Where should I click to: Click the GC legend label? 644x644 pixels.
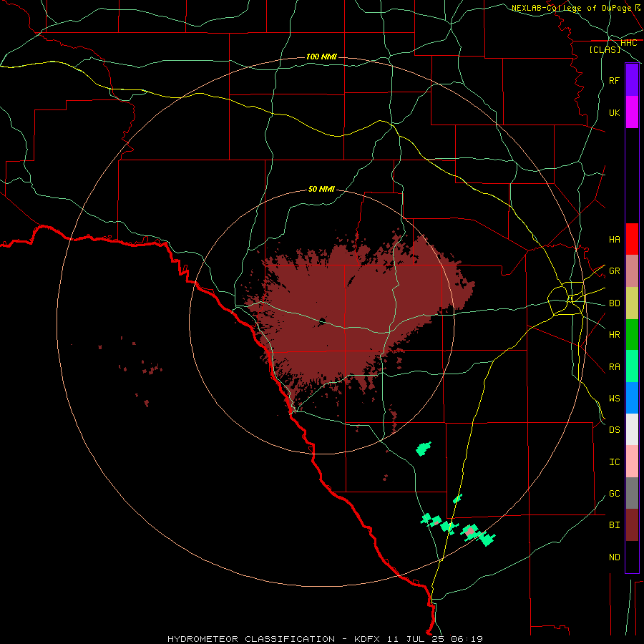[x=614, y=493]
